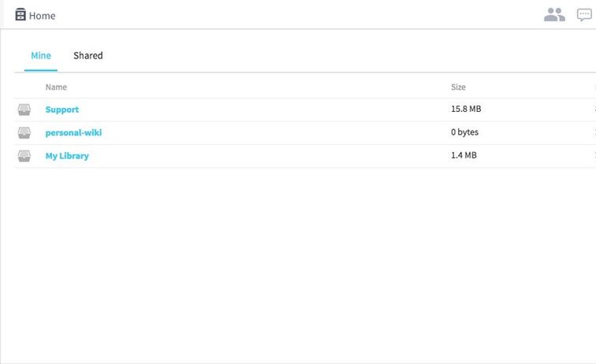This screenshot has width=596, height=364.
Task: Click the 0 bytes size cell
Action: (464, 132)
